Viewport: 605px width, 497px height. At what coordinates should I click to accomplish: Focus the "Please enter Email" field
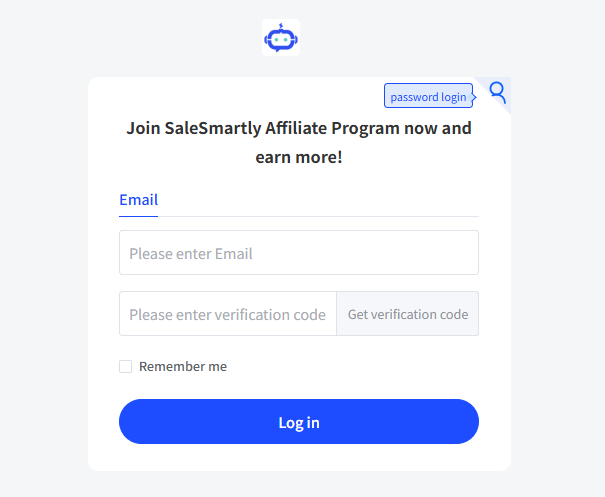298,253
